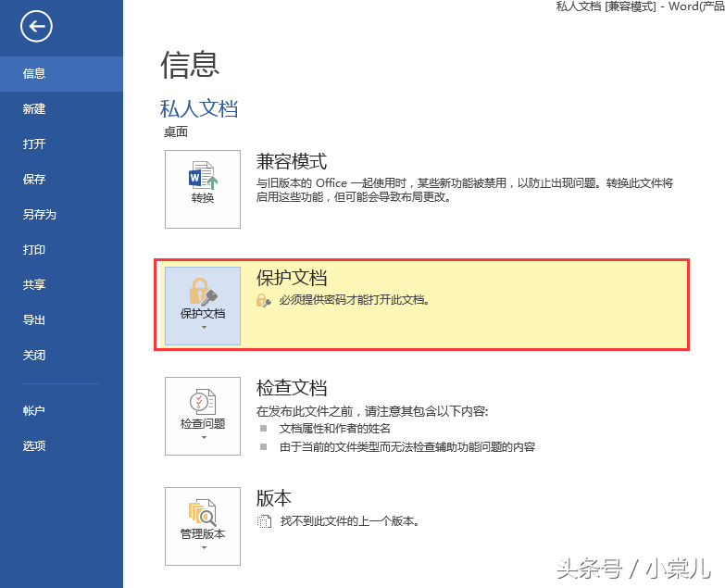
Task: Click the lock and key icon
Action: point(203,292)
